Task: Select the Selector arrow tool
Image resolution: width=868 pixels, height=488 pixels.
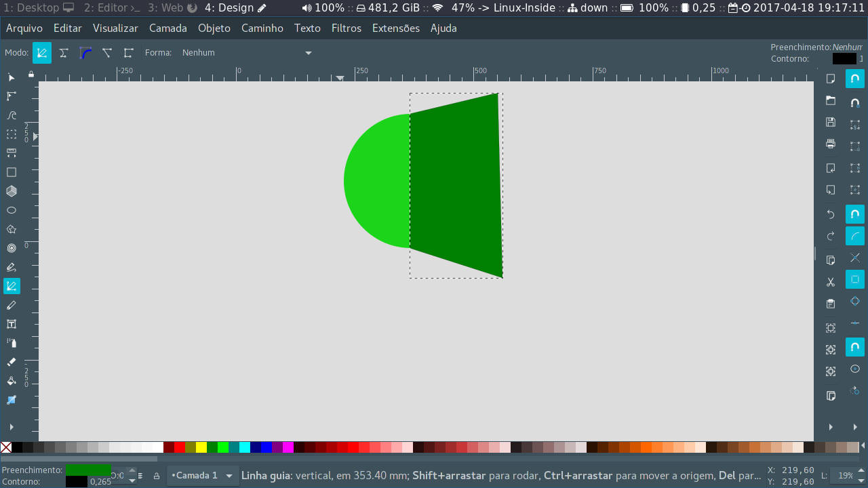Action: tap(12, 77)
